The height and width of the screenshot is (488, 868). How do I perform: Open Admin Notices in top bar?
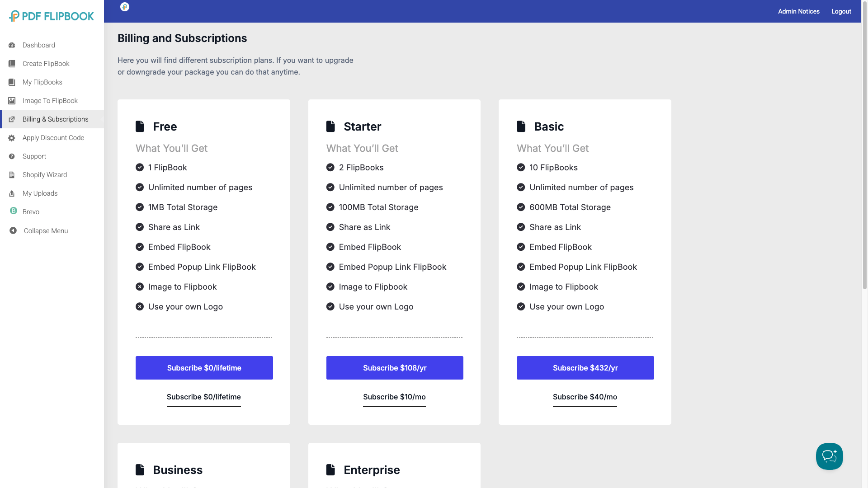798,11
